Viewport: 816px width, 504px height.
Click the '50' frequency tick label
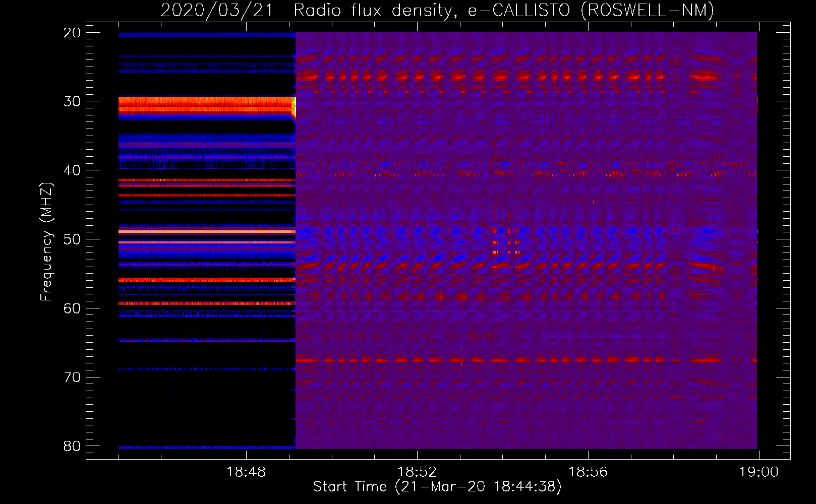tap(72, 239)
